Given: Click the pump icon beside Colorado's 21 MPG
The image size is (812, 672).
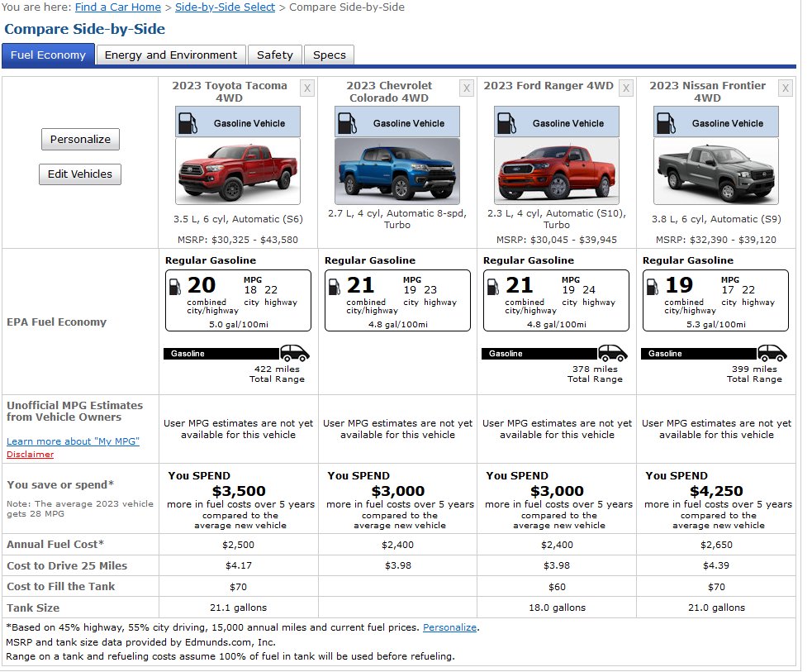Looking at the screenshot, I should (335, 287).
